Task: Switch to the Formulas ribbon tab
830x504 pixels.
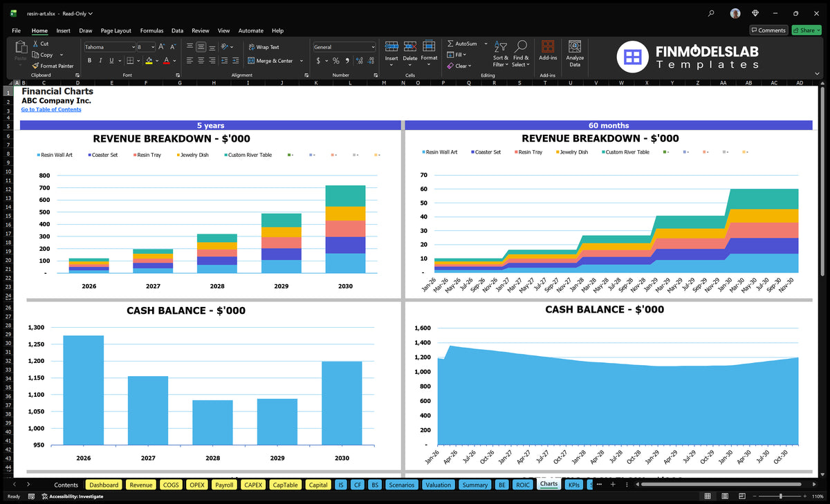Action: (151, 30)
